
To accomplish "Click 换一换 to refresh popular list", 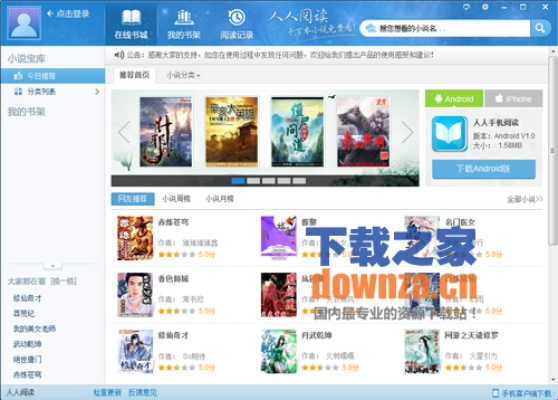I will tap(63, 281).
